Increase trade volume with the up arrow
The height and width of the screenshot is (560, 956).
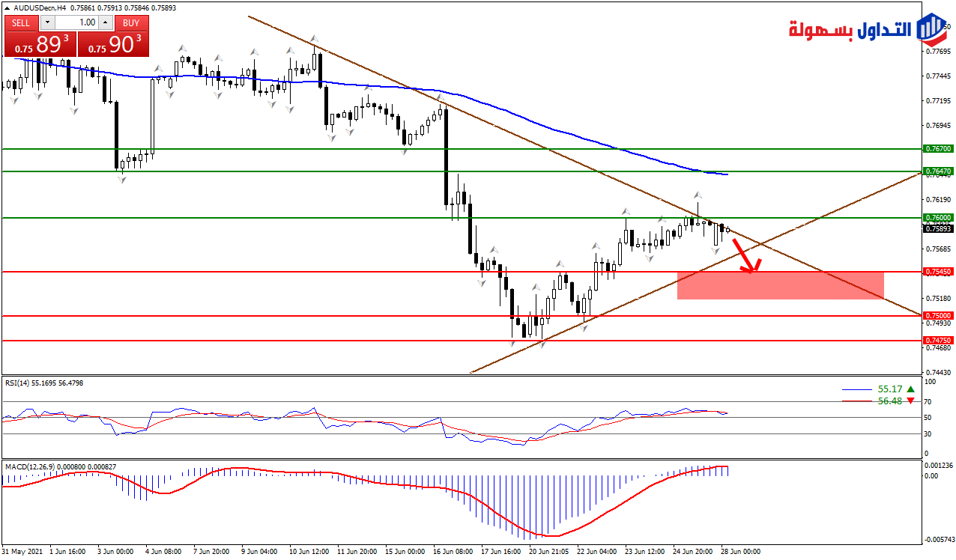106,23
